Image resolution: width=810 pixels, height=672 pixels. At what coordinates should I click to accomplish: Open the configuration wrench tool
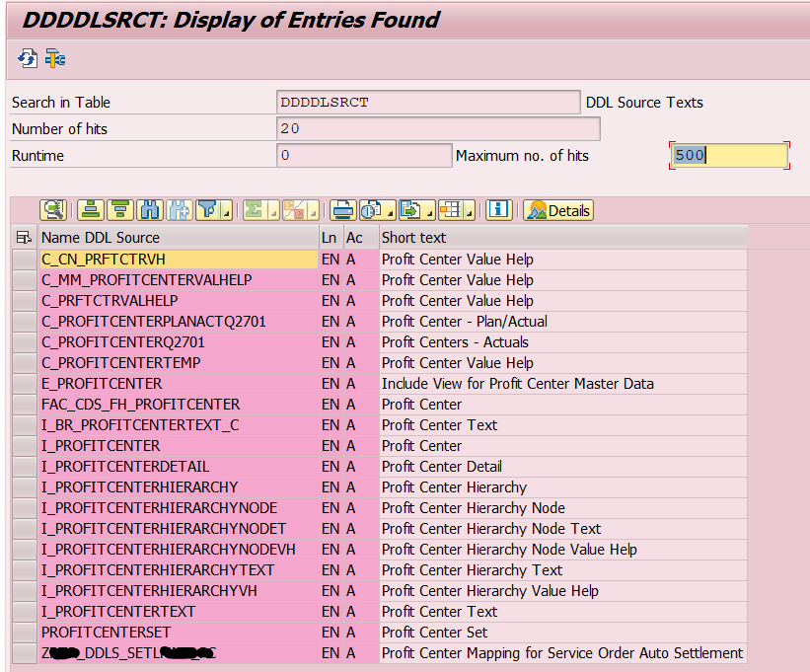[55, 58]
